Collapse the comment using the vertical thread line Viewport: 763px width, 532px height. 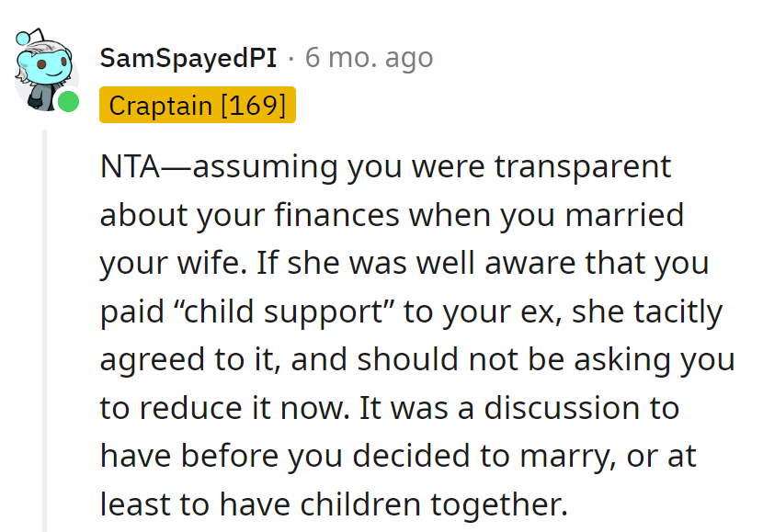[43, 331]
